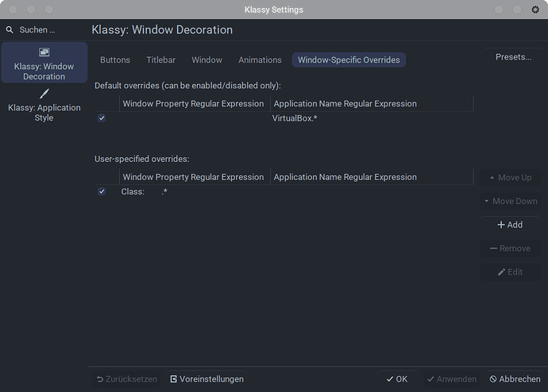
Task: Cancel with the Abbrechen button
Action: [515, 379]
